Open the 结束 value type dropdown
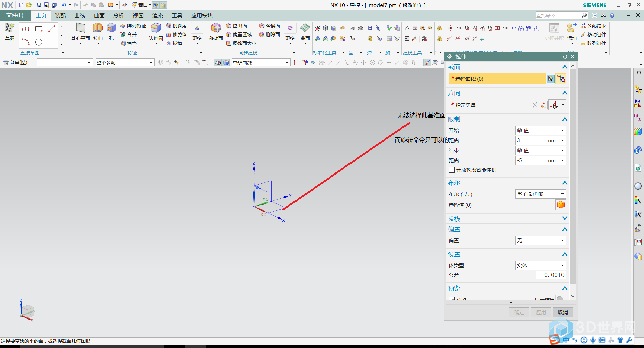644x348 pixels. click(x=540, y=150)
